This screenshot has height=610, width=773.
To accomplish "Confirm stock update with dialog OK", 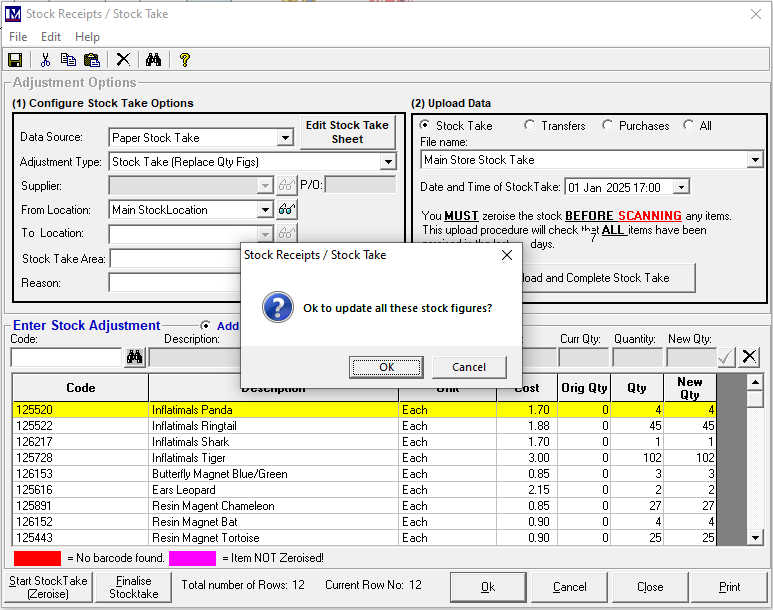I will [387, 367].
